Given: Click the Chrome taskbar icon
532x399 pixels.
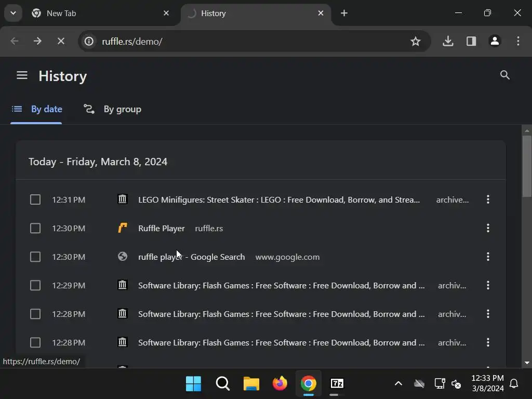Looking at the screenshot, I should [309, 384].
